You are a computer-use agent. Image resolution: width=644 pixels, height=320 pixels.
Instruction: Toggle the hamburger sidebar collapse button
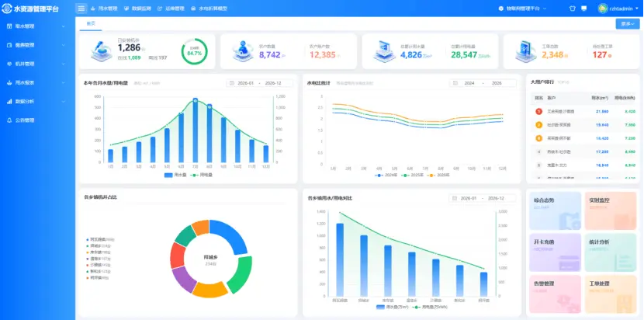(81, 9)
